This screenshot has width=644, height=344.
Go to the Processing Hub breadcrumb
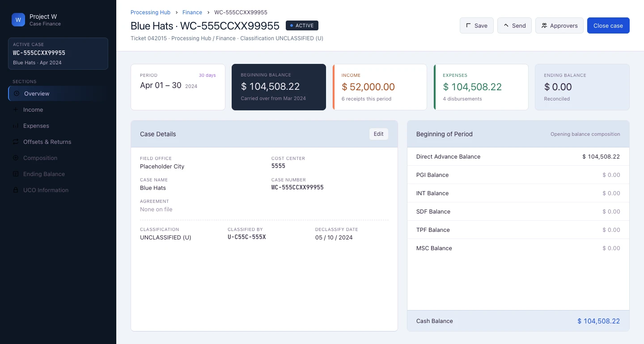(151, 13)
